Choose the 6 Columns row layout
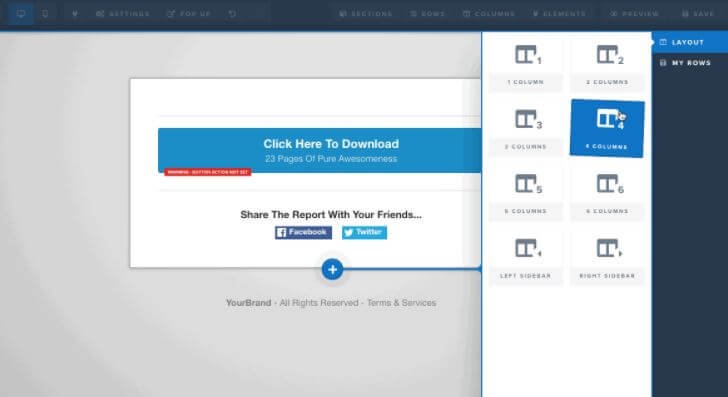The image size is (728, 397). click(607, 195)
